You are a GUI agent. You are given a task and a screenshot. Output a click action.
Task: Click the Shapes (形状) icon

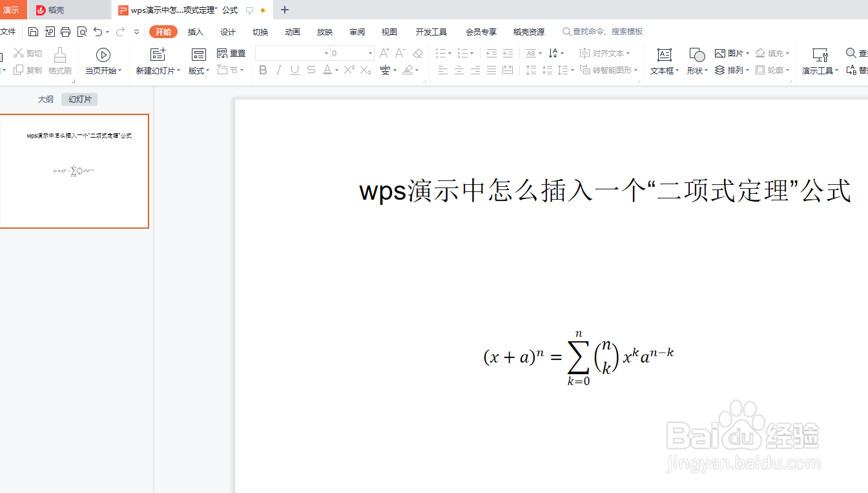click(697, 55)
